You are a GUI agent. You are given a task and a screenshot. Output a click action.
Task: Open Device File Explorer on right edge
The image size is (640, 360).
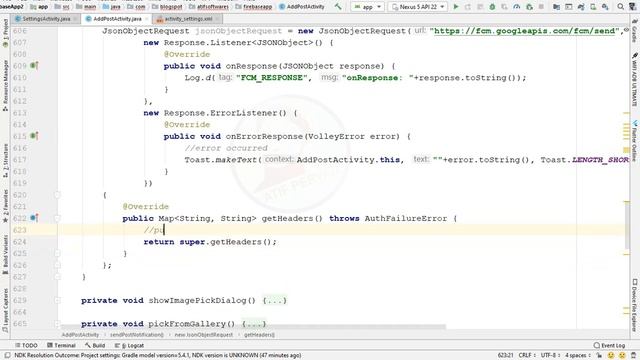point(635,305)
